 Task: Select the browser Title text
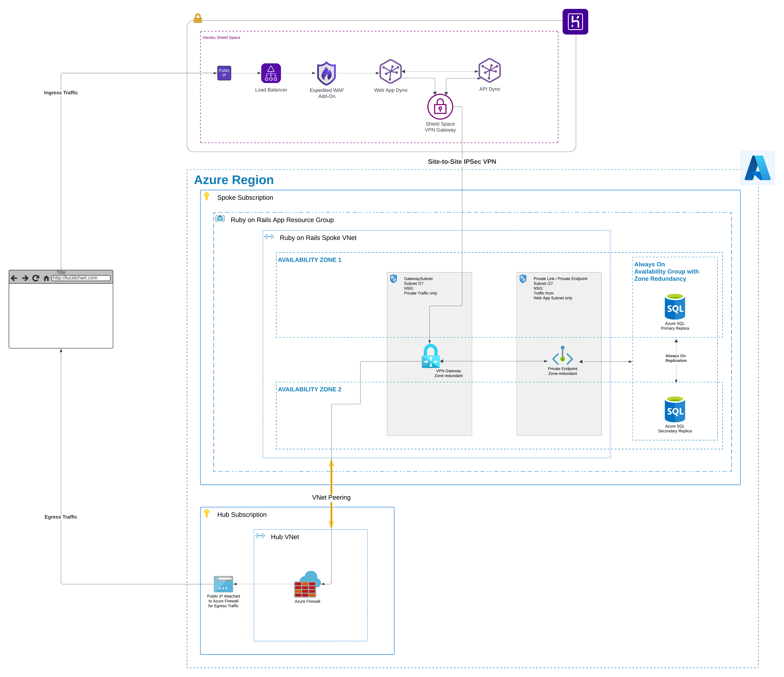coord(61,273)
